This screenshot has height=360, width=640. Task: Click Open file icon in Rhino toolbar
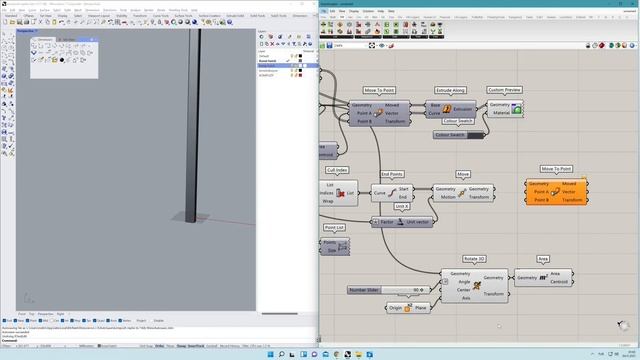pyautogui.click(x=12, y=22)
